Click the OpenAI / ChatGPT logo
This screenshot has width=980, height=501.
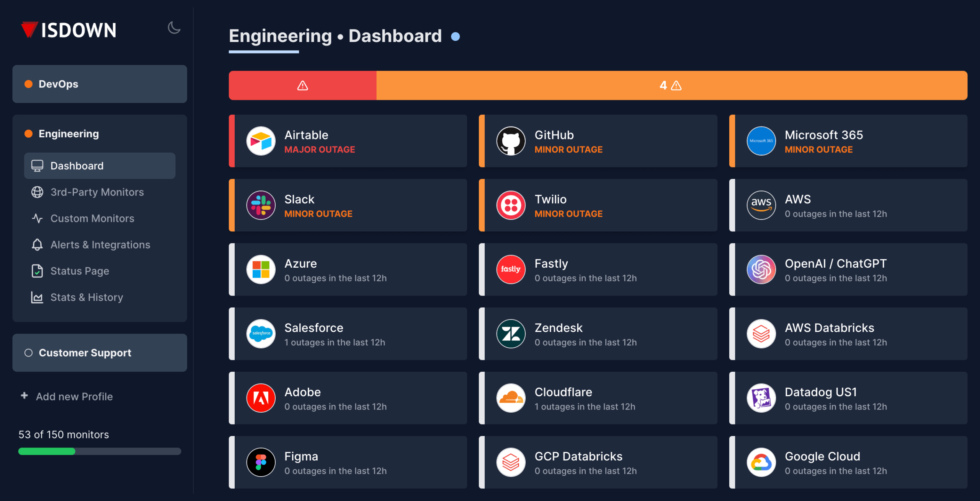(761, 270)
